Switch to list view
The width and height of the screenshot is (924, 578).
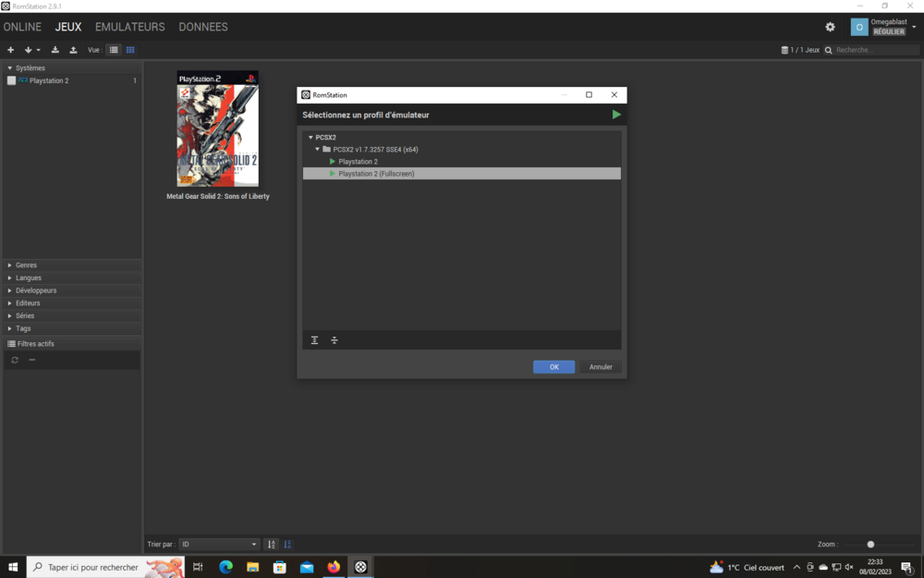pos(114,50)
